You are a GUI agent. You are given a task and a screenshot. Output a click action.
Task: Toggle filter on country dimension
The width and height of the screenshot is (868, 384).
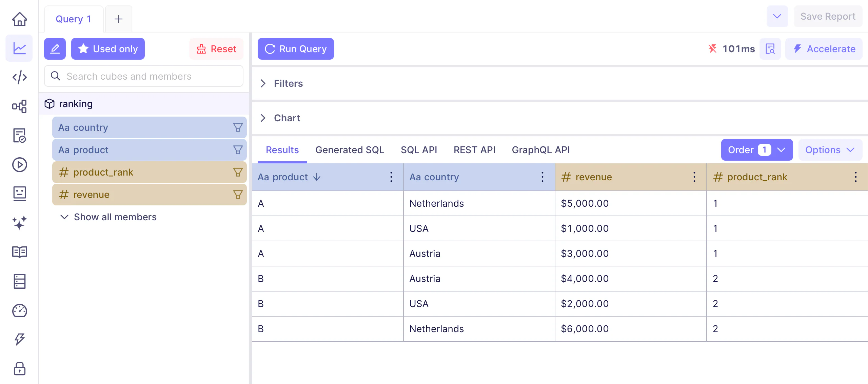[x=238, y=127]
